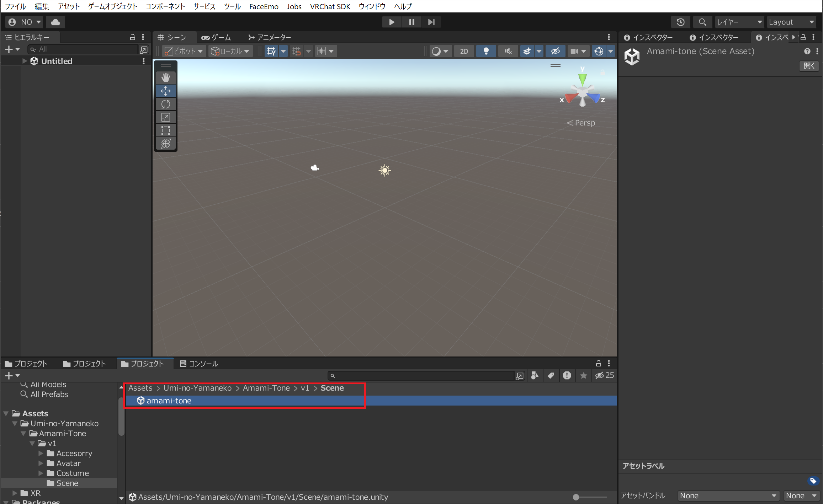Open the ファイル menu
Screen dimensions: 823x504
[x=15, y=6]
